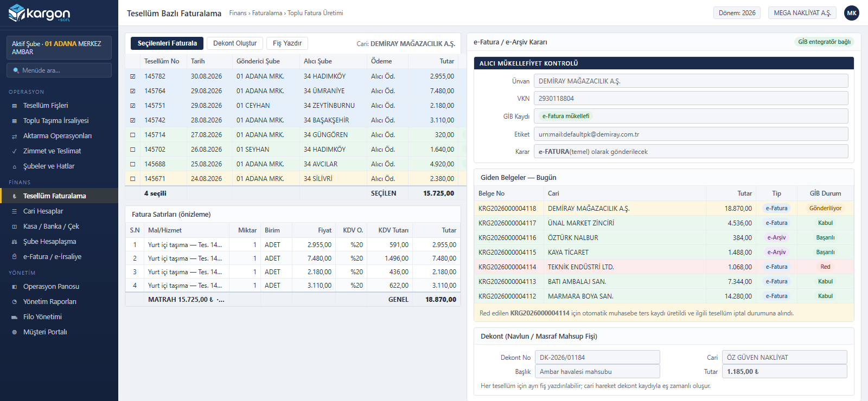Screen dimensions: 868x401
Task: Click the Ünvan field in mükellefiyet kontrolü
Action: [691, 81]
